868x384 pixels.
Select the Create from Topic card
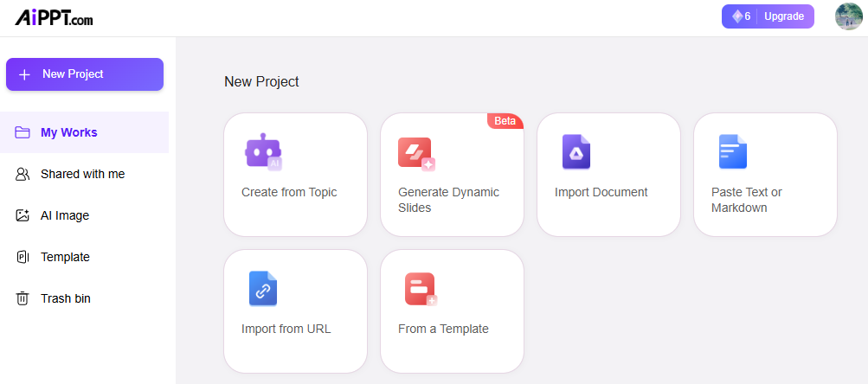295,175
